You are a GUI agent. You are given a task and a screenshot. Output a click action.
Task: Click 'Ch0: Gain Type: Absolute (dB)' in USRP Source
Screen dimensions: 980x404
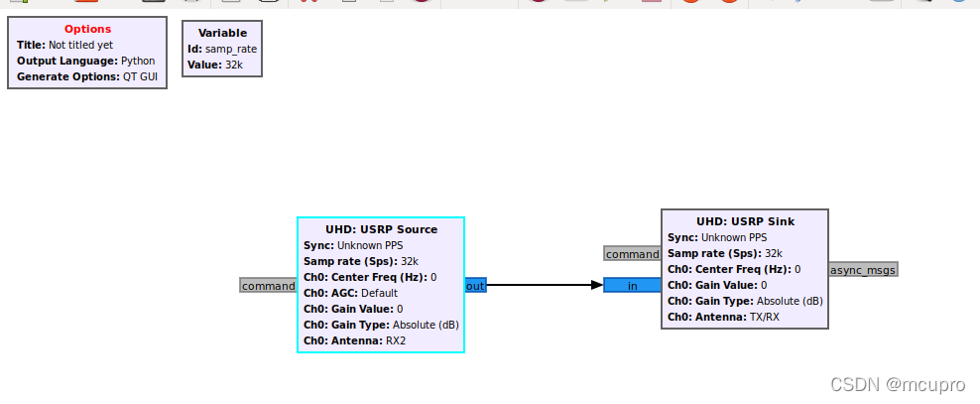click(x=381, y=325)
